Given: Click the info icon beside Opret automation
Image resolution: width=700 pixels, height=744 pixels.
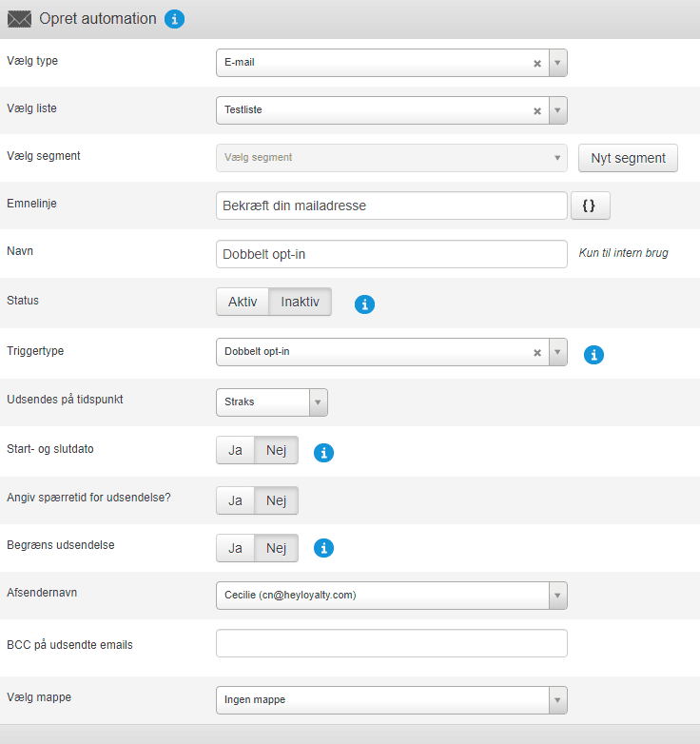Looking at the screenshot, I should click(174, 19).
